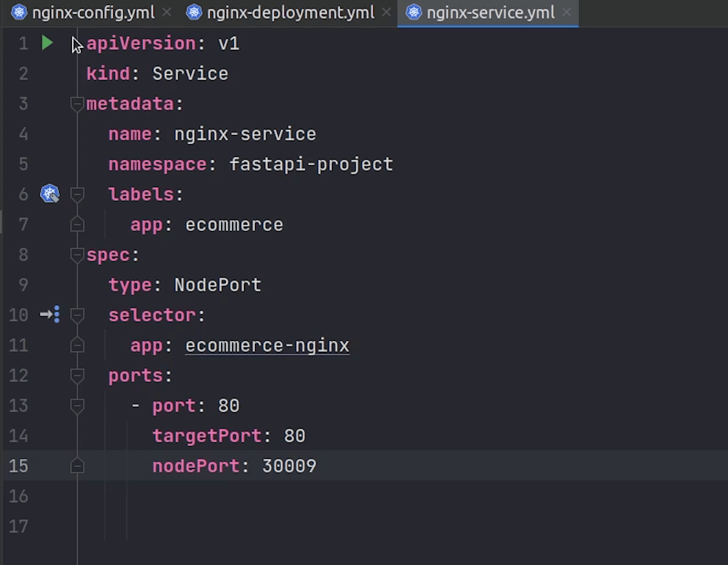This screenshot has width=728, height=565.
Task: Switch to the nginx-config.yml tab
Action: [93, 13]
